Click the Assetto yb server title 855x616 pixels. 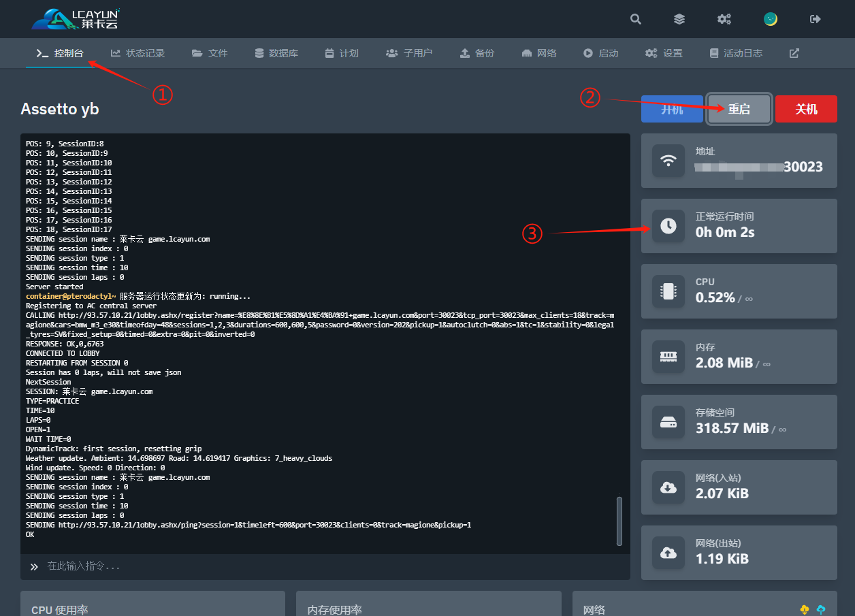click(60, 109)
